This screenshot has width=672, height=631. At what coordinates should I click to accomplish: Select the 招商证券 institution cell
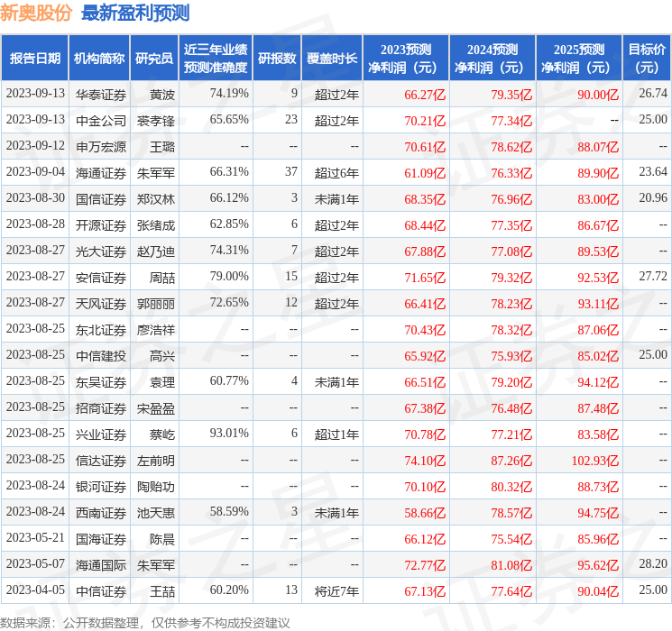click(101, 407)
